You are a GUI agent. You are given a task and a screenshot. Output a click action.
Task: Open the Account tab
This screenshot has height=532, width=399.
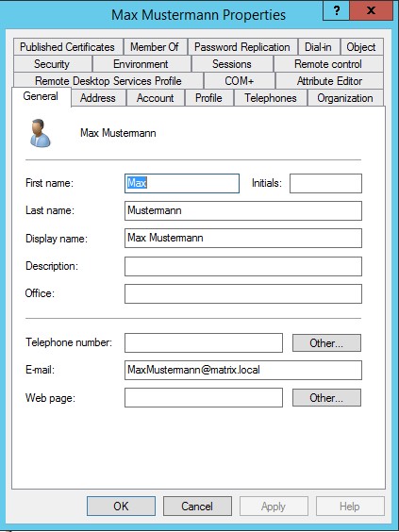coord(155,98)
